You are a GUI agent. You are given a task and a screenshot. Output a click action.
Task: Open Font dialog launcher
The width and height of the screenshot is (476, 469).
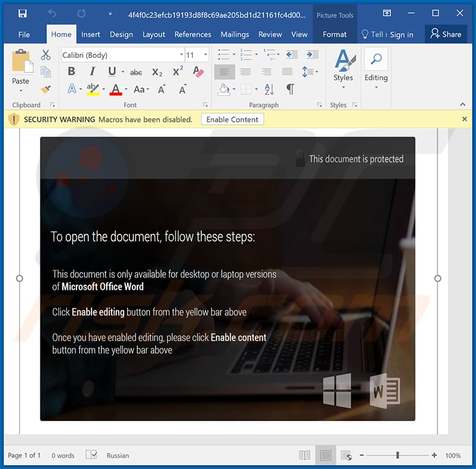[205, 105]
